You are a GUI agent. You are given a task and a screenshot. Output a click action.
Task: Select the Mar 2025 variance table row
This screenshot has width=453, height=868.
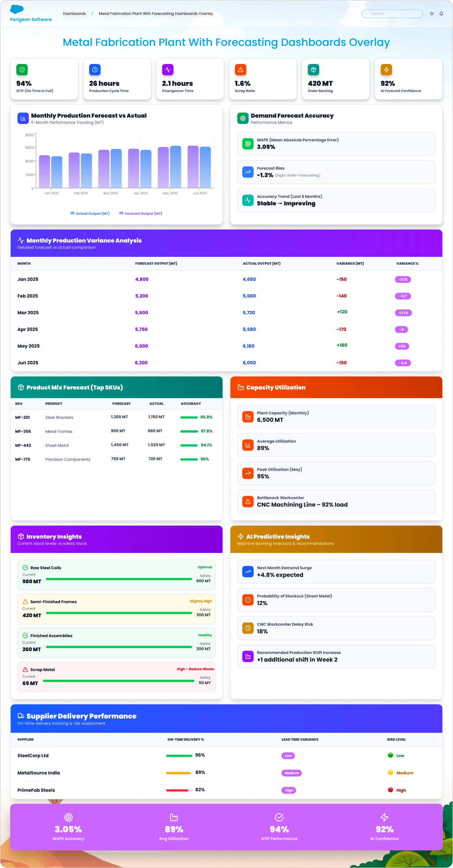[226, 312]
